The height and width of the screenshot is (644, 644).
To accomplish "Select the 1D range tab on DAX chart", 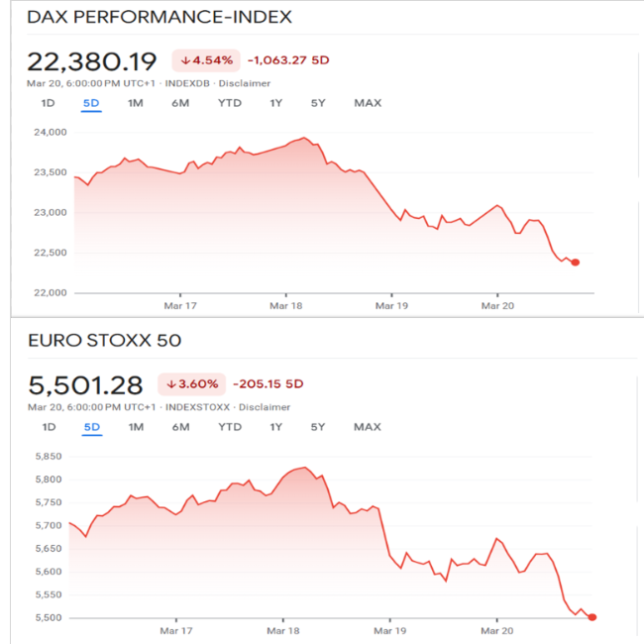I will click(x=48, y=103).
